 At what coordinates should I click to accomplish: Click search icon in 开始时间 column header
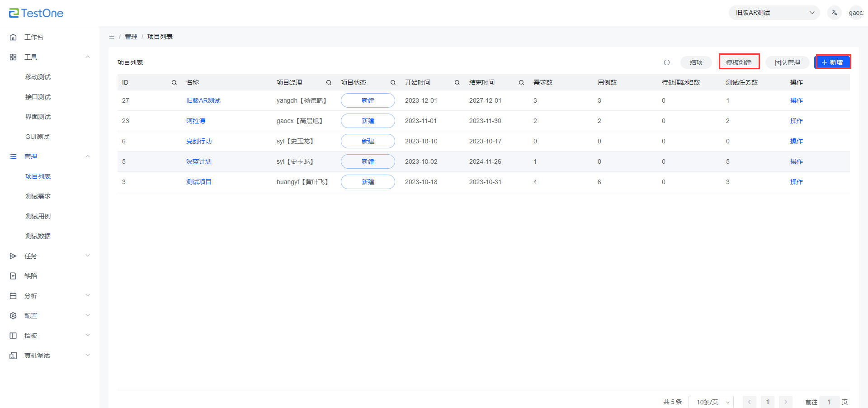(457, 82)
